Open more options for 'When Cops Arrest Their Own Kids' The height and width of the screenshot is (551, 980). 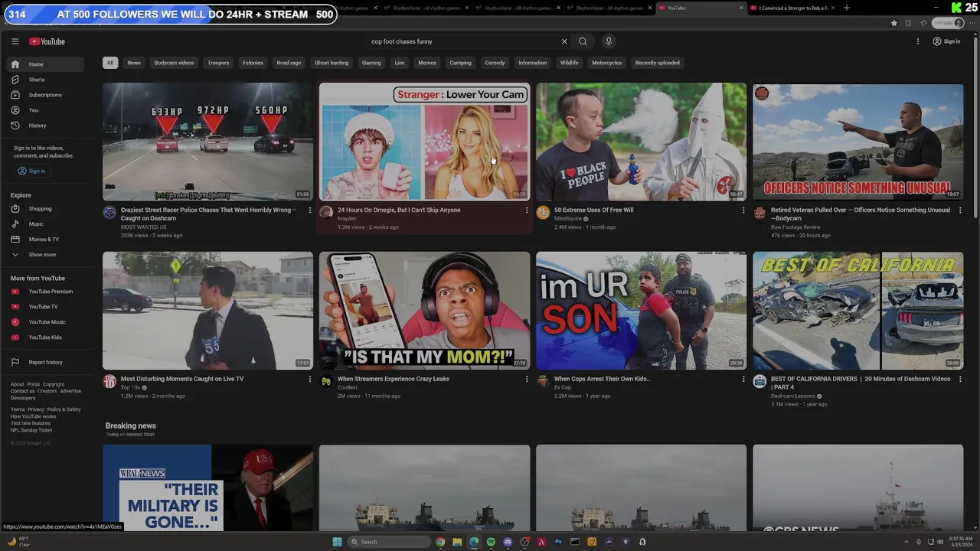[x=743, y=380]
